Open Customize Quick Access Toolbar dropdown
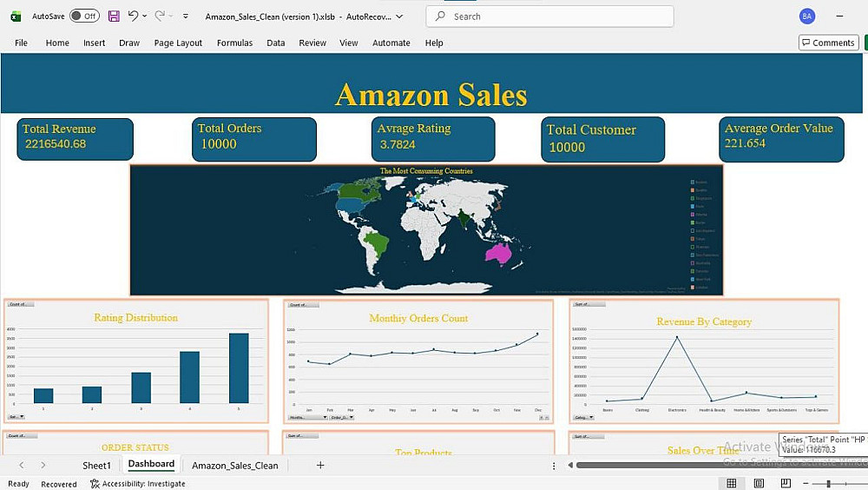The image size is (868, 490). pyautogui.click(x=186, y=17)
